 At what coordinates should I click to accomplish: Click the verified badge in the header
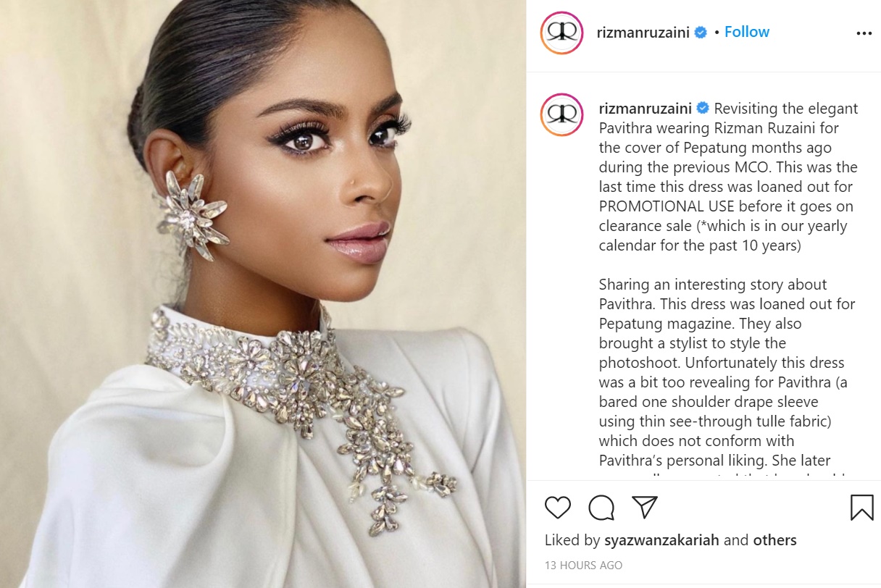tap(701, 33)
